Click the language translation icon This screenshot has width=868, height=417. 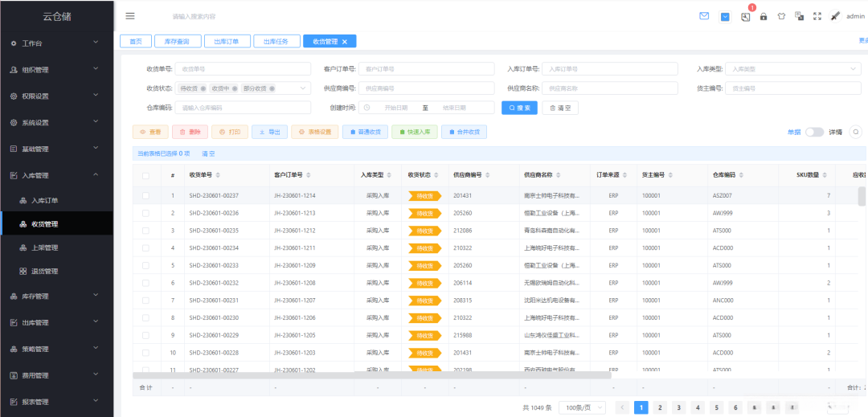[x=800, y=16]
